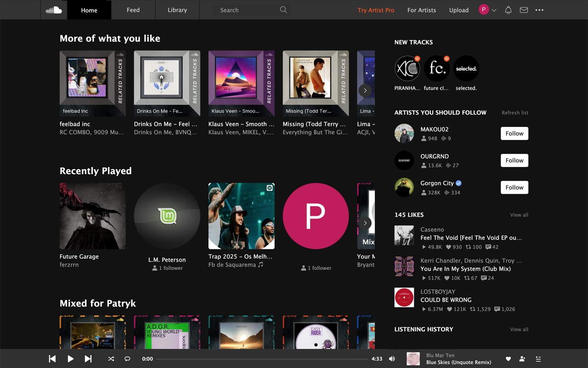Screen dimensions: 588x368
Task: Open the user avatar dropdown chevron
Action: pos(494,10)
